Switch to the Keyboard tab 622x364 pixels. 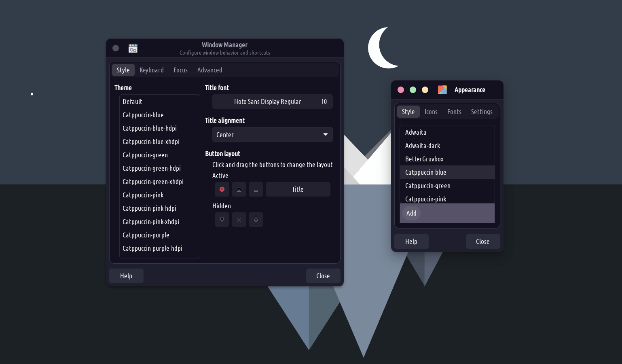pos(152,70)
